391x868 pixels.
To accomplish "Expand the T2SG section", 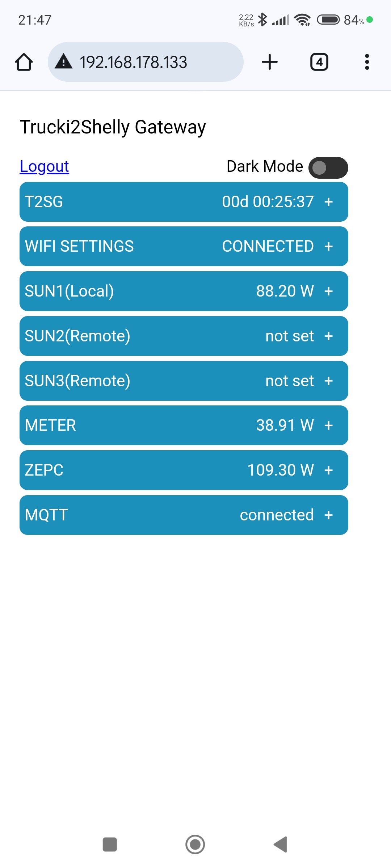I will click(328, 202).
